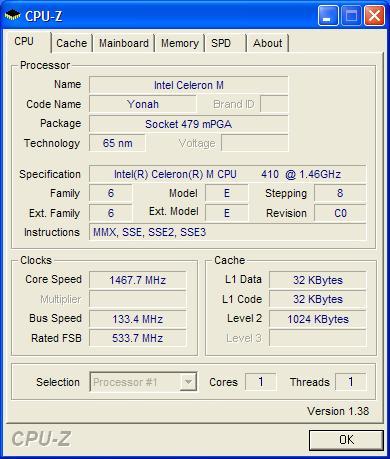Click the Technology value 65 nm
This screenshot has width=390, height=459.
[x=117, y=143]
